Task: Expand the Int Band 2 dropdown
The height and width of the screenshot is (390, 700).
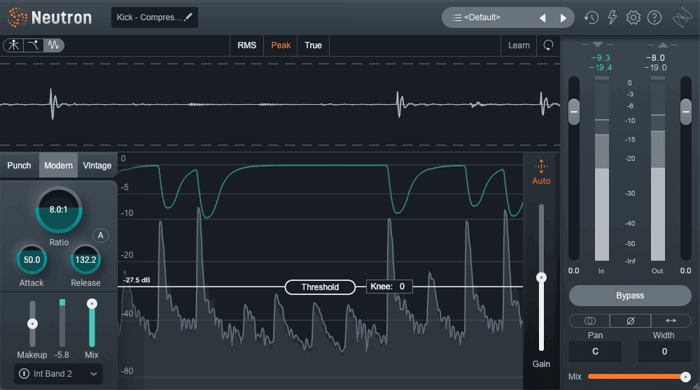Action: [x=94, y=373]
